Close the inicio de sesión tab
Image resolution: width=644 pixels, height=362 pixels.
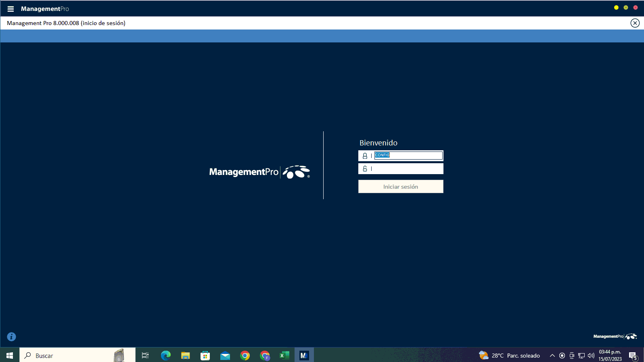pyautogui.click(x=635, y=23)
